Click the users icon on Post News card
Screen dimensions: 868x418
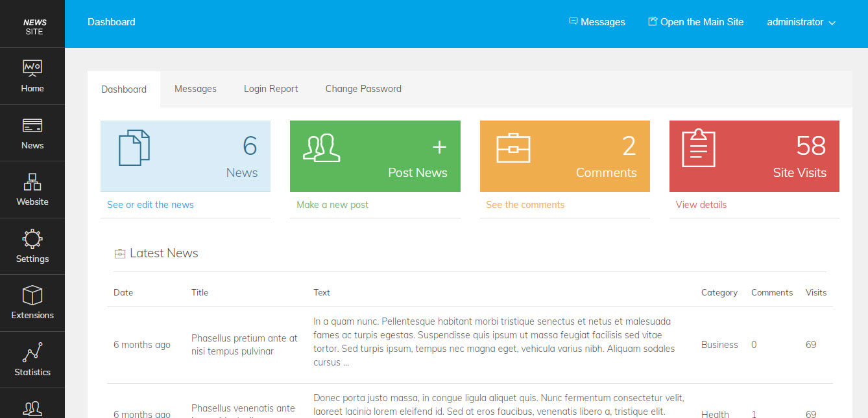pos(322,148)
